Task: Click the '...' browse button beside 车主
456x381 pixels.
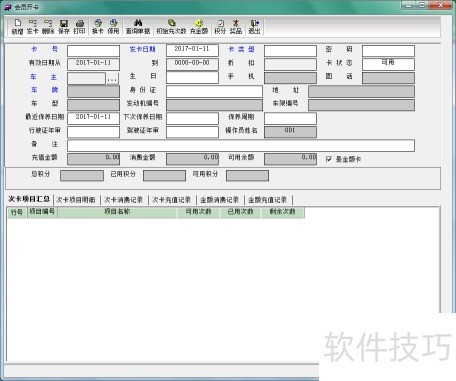Action: tap(112, 79)
